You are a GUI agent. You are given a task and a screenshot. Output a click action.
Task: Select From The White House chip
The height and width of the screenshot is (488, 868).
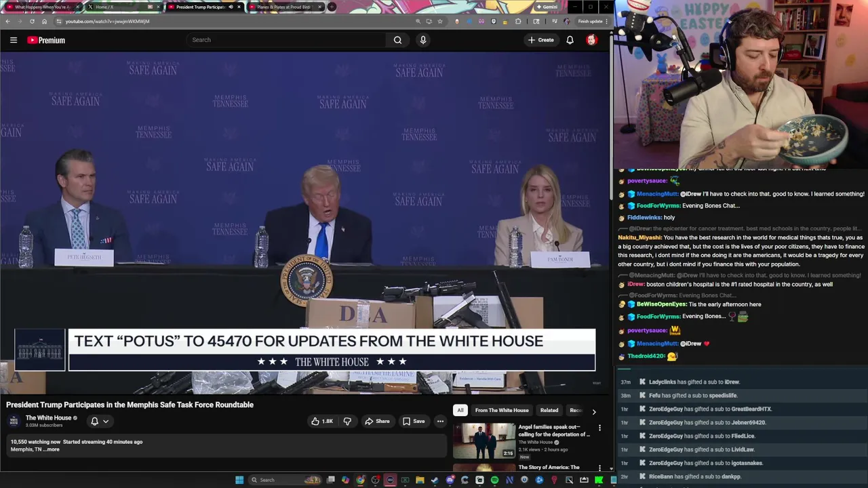(502, 410)
